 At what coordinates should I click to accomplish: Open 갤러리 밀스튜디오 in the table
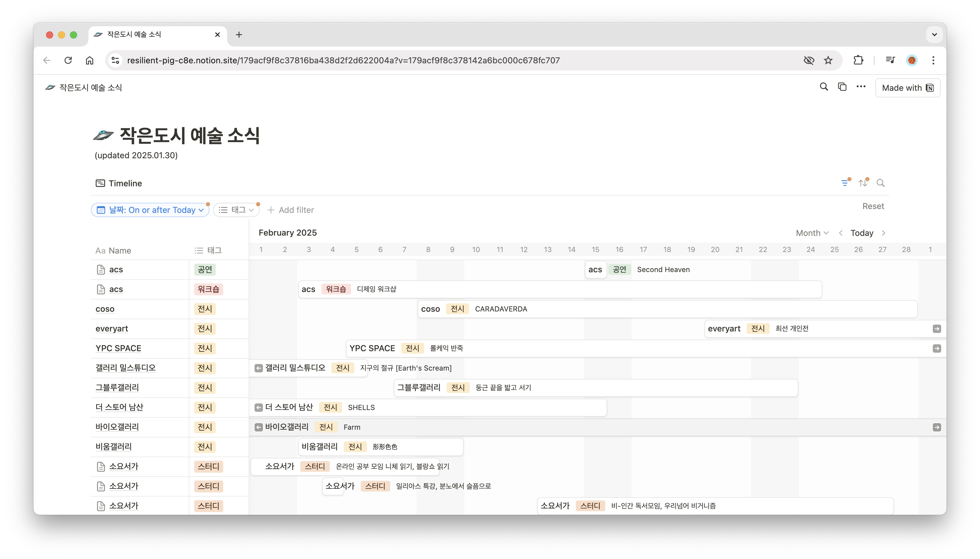tap(125, 368)
